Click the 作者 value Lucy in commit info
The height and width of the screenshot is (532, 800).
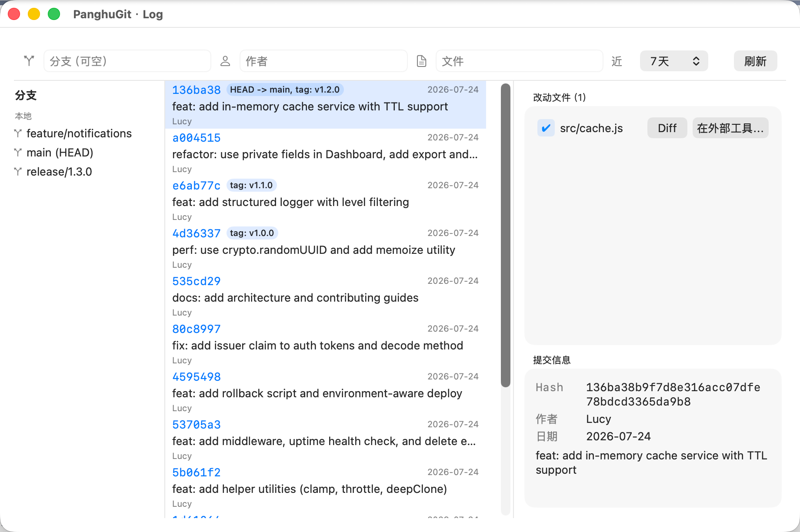[x=599, y=419]
